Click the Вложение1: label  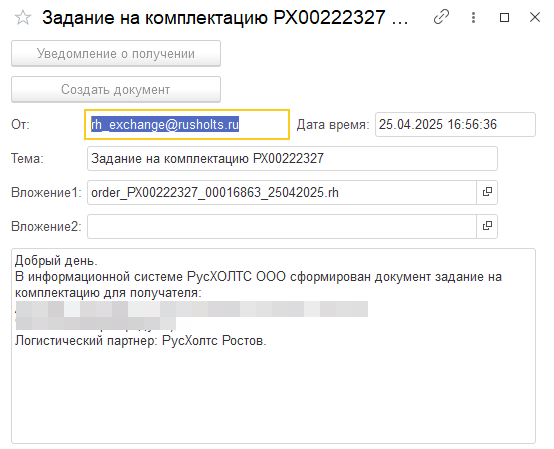coord(46,193)
